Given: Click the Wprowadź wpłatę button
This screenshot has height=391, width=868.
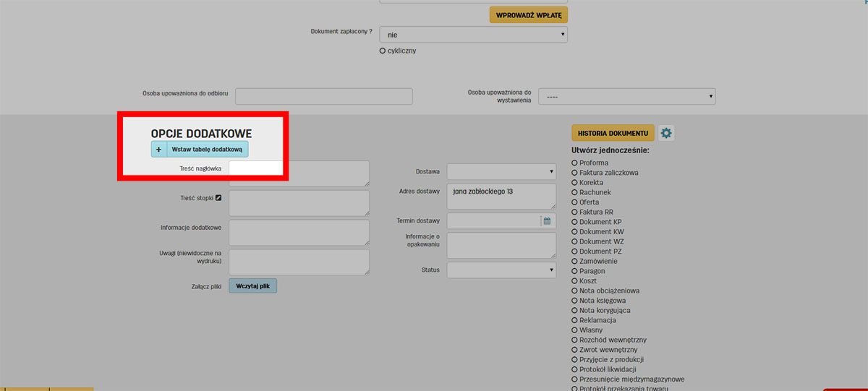Looking at the screenshot, I should [x=528, y=14].
